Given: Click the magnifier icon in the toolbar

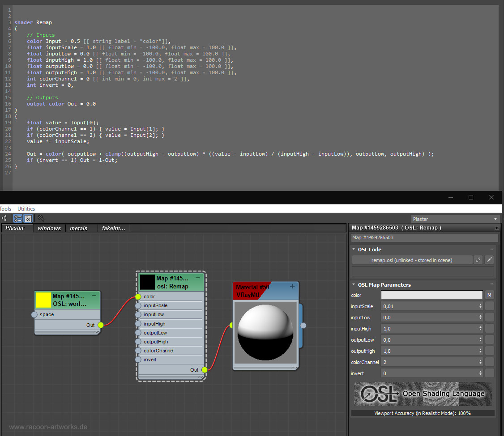Looking at the screenshot, I should click(41, 218).
